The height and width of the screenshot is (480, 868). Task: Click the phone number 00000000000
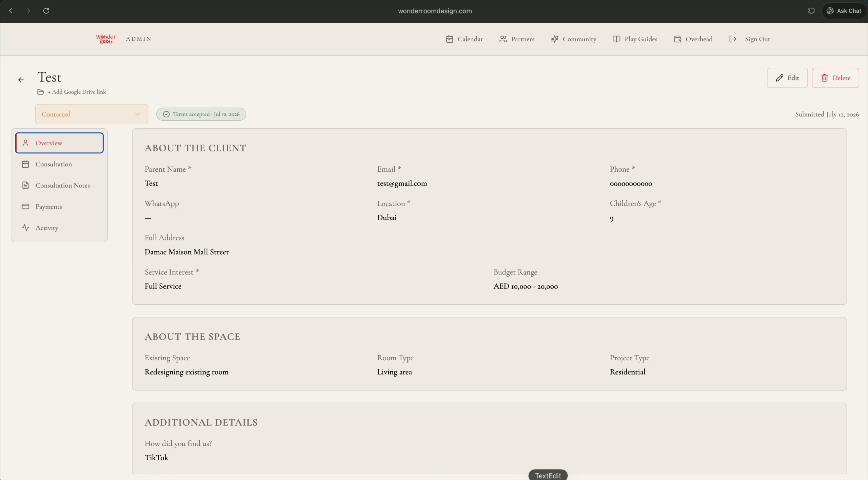pos(631,184)
